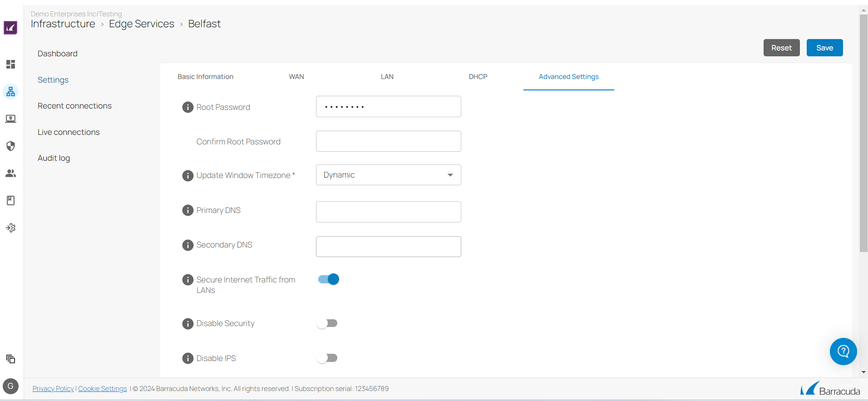
Task: Open the bookmark library icon in sidebar
Action: coord(10,200)
